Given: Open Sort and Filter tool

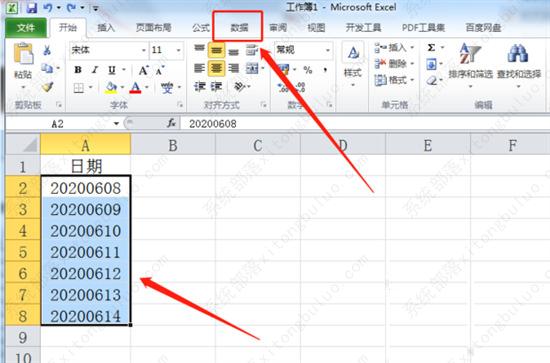Looking at the screenshot, I should [470, 60].
